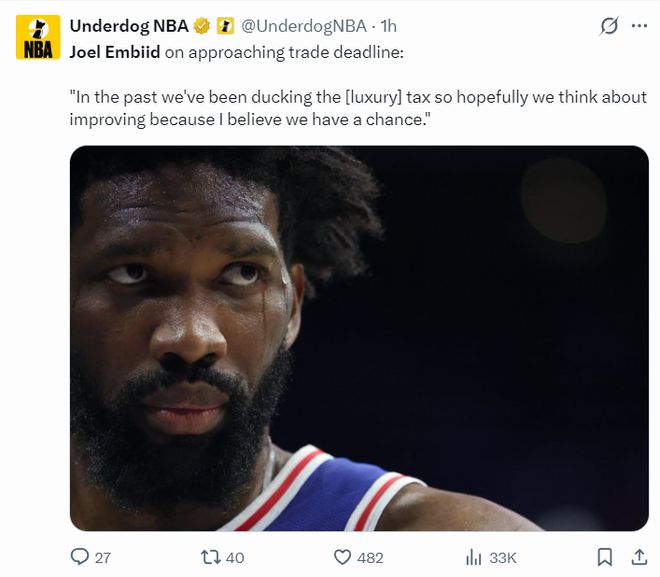Click the 1h timestamp link
This screenshot has width=660, height=577.
(x=389, y=27)
